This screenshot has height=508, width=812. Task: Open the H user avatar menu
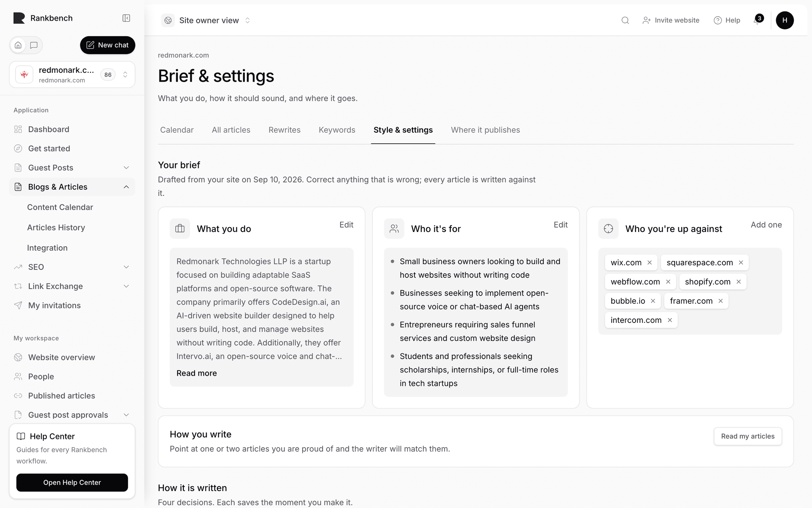click(x=785, y=20)
